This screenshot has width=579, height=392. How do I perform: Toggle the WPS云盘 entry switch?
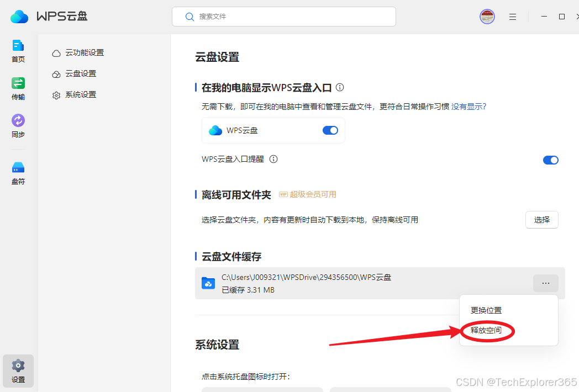click(330, 130)
